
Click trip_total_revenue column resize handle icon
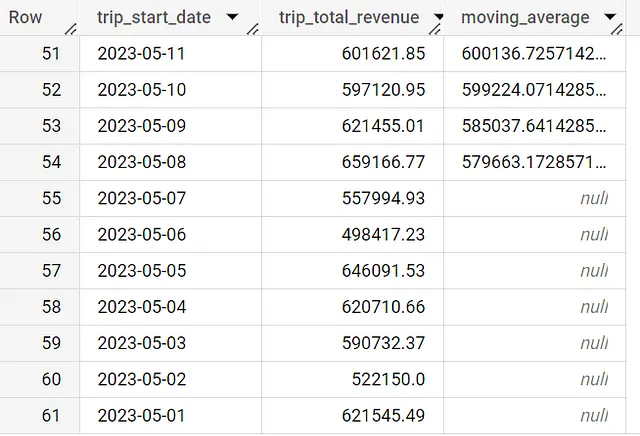point(435,29)
